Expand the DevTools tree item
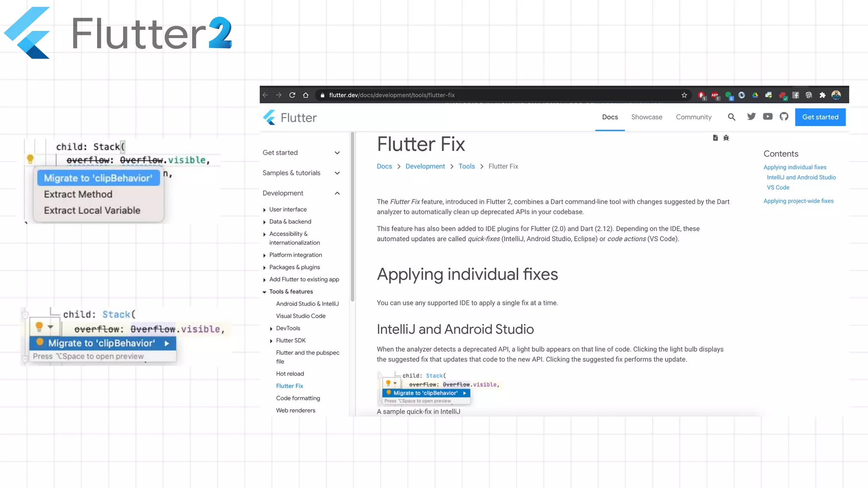Screen dimensions: 868x488 point(271,329)
